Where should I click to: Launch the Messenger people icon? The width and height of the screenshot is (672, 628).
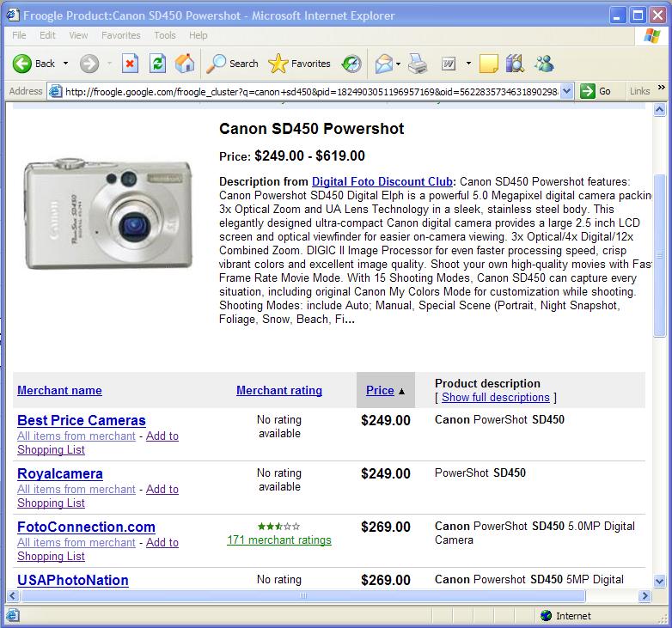[x=543, y=64]
